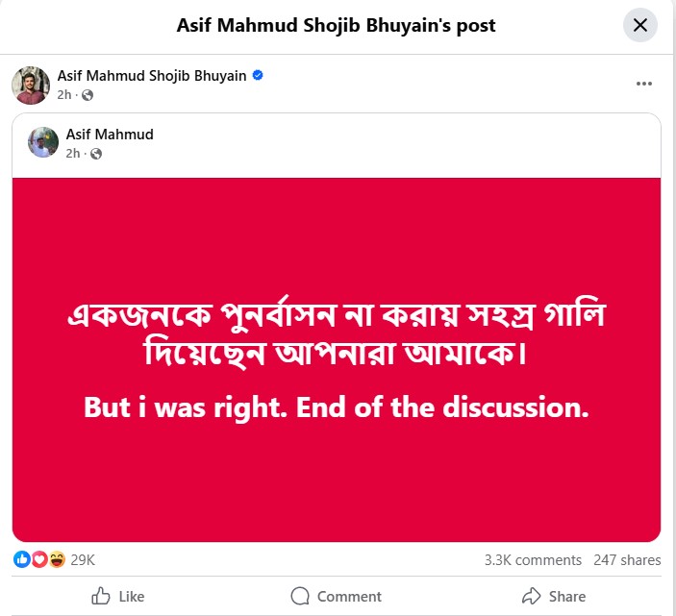Open the Asif Mahmud shared profile name
This screenshot has height=616, width=676.
(x=110, y=135)
